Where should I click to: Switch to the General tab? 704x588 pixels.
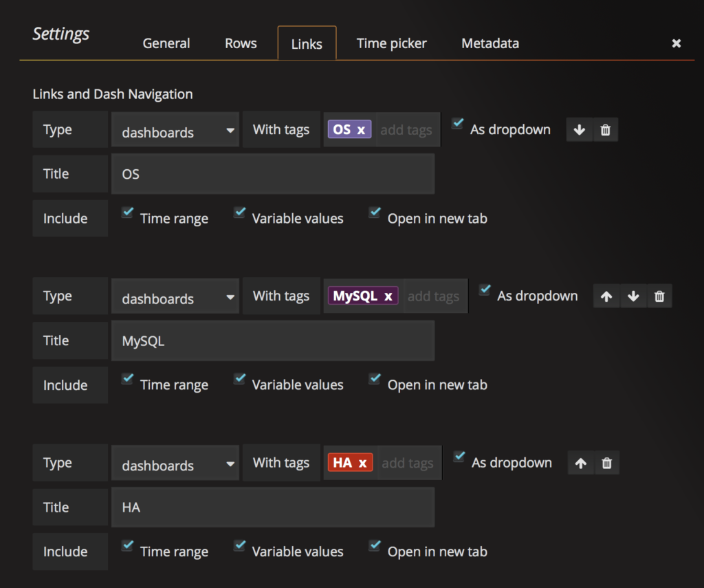(166, 43)
